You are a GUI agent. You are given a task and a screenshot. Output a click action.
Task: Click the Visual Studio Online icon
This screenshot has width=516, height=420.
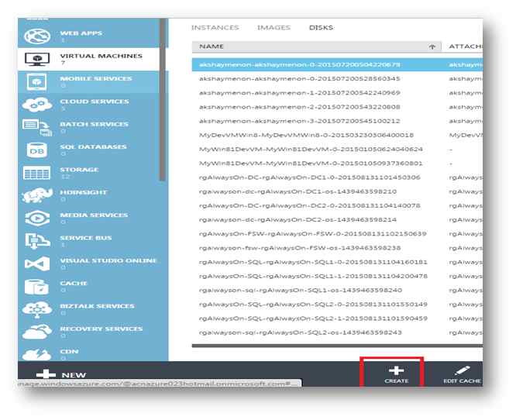point(37,263)
